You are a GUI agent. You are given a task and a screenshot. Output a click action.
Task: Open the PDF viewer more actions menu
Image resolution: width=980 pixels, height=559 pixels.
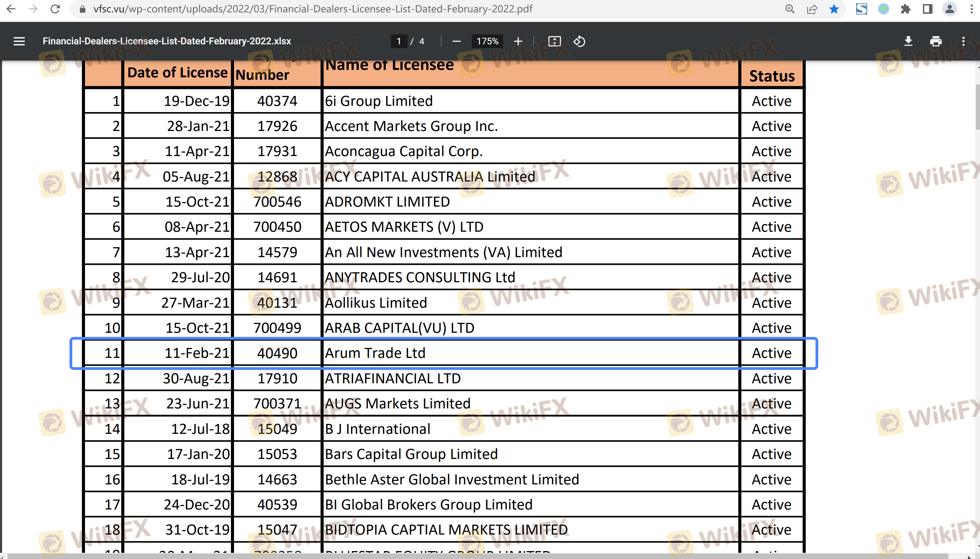pyautogui.click(x=963, y=41)
